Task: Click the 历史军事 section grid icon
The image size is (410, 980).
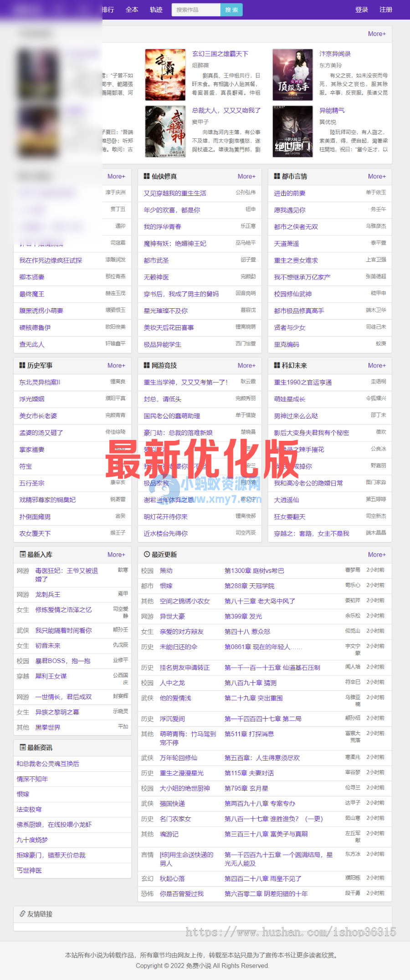Action: (x=22, y=365)
